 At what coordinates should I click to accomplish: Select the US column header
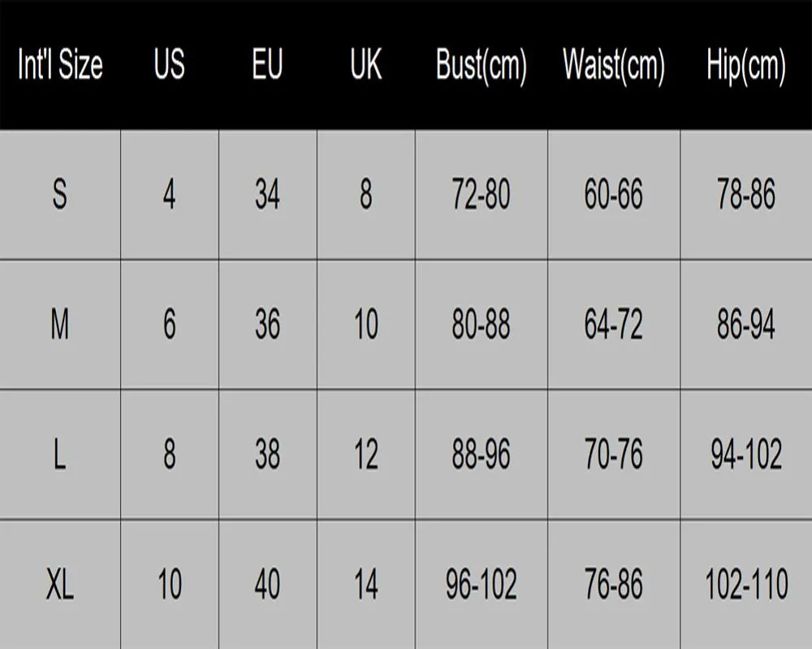(x=170, y=65)
